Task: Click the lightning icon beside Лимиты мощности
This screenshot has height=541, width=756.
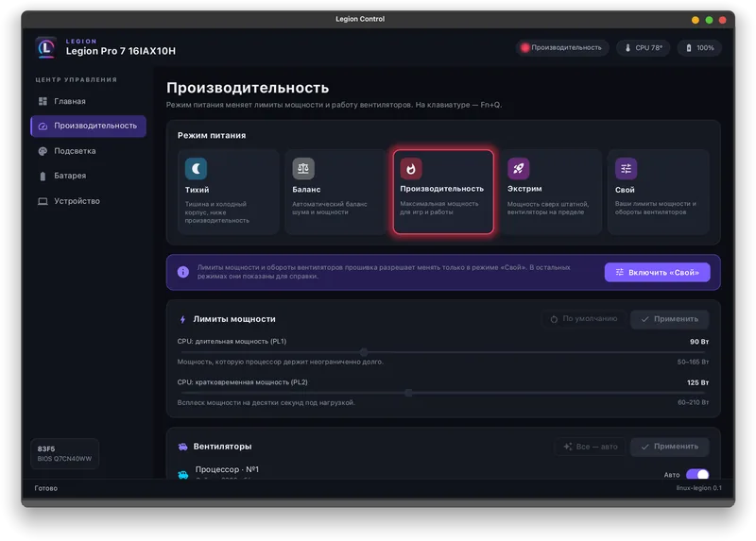Action: coord(182,319)
